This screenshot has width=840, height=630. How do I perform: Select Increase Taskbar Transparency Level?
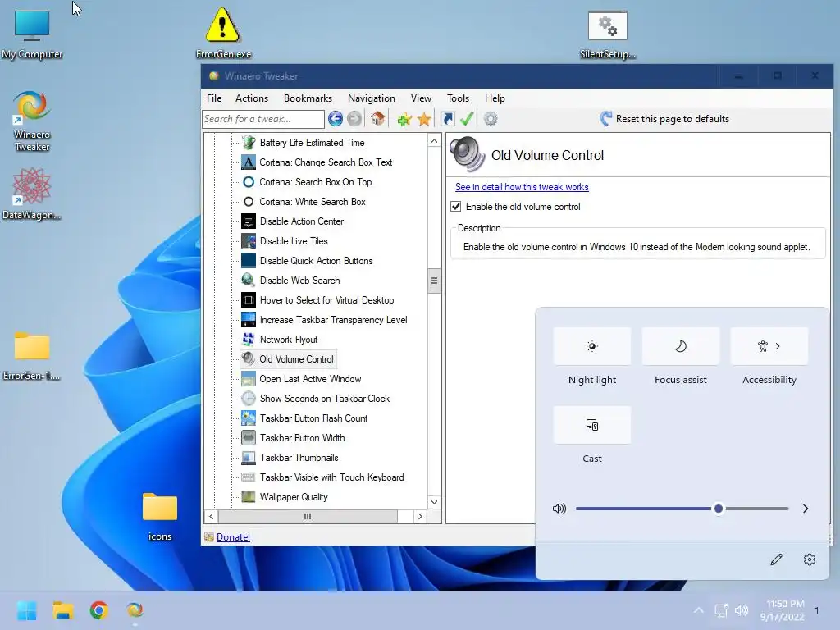(333, 320)
